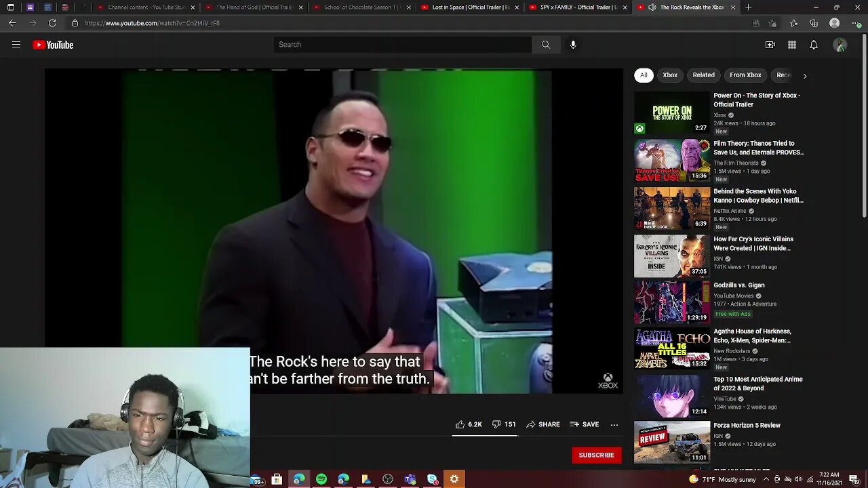Image resolution: width=868 pixels, height=488 pixels.
Task: Select the Related filter chip
Action: click(703, 75)
